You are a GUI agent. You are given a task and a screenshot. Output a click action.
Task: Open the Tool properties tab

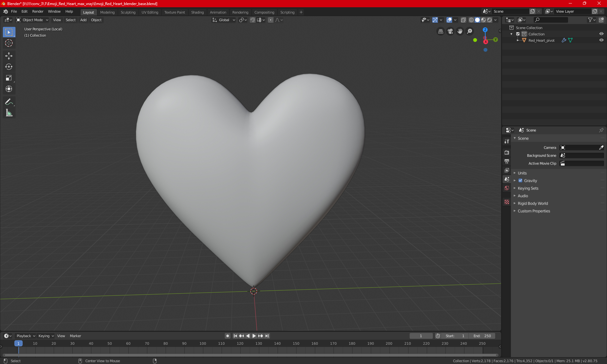(x=507, y=141)
